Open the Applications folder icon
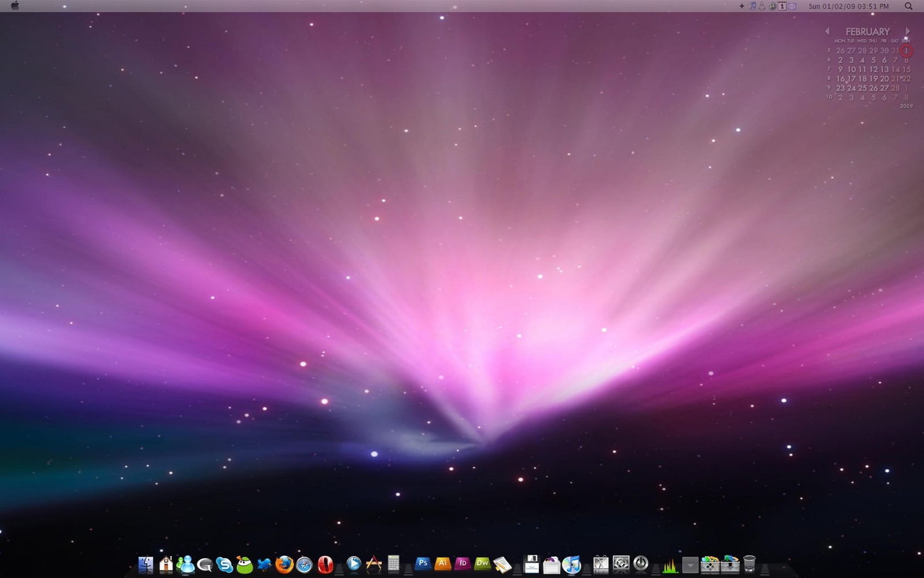Image resolution: width=924 pixels, height=578 pixels. [x=374, y=564]
